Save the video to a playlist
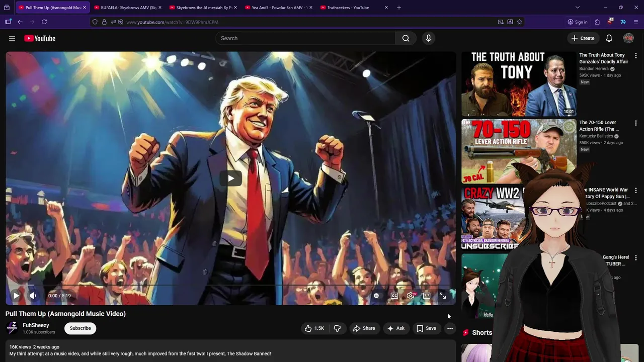 pyautogui.click(x=426, y=328)
